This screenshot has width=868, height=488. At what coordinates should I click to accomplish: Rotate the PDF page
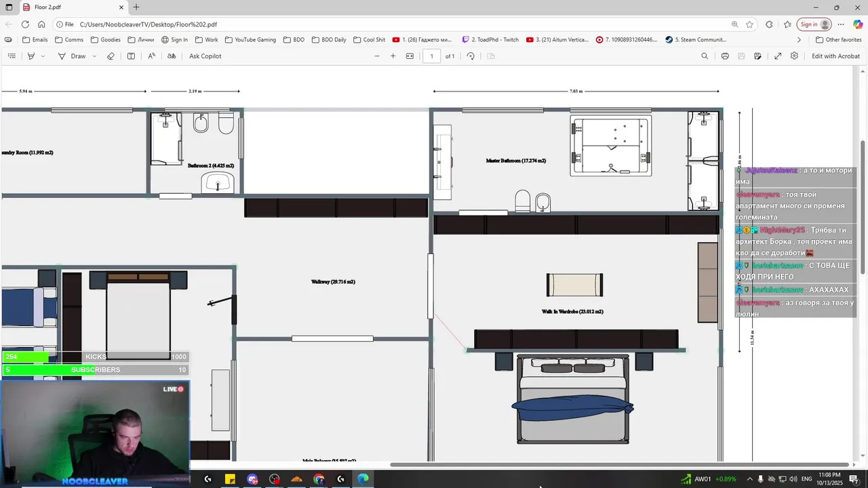point(471,56)
